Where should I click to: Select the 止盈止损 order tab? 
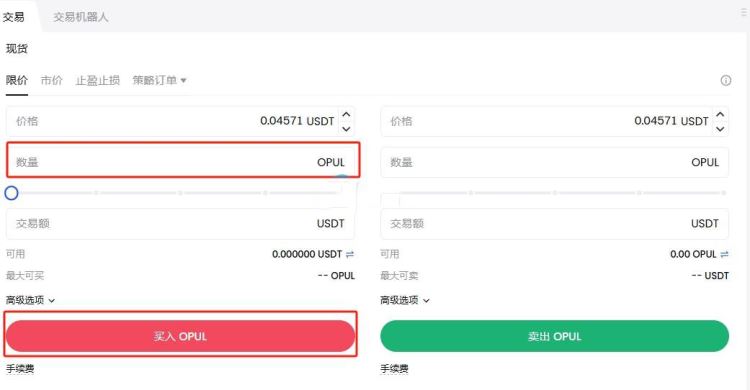(x=98, y=80)
